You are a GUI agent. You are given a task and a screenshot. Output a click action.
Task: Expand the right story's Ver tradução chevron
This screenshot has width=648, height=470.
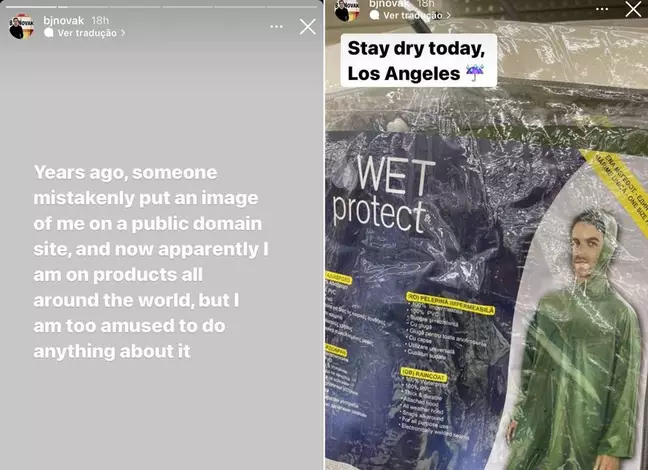point(448,15)
